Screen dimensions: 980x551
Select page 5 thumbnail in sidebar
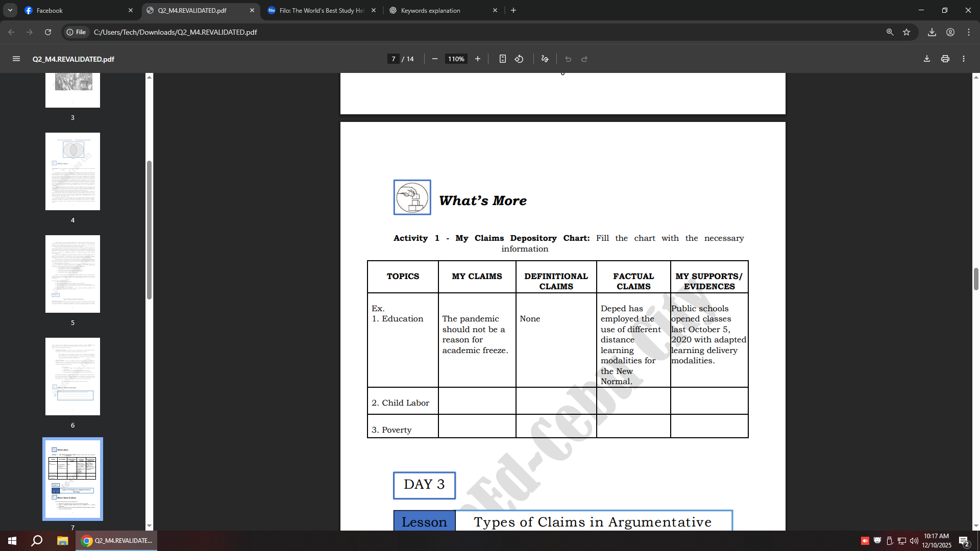(72, 273)
